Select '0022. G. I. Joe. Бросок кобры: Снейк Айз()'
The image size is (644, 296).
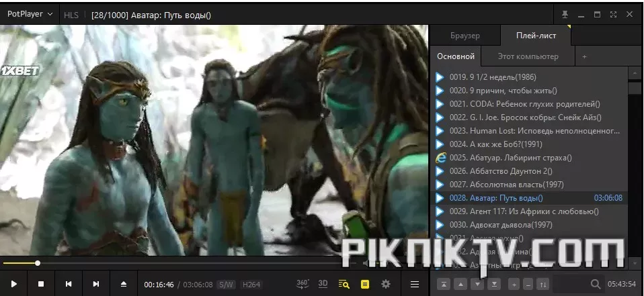529,117
